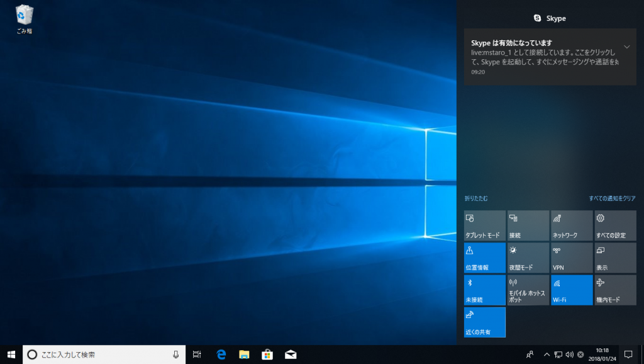Open the VPN quick action tile

(x=571, y=258)
